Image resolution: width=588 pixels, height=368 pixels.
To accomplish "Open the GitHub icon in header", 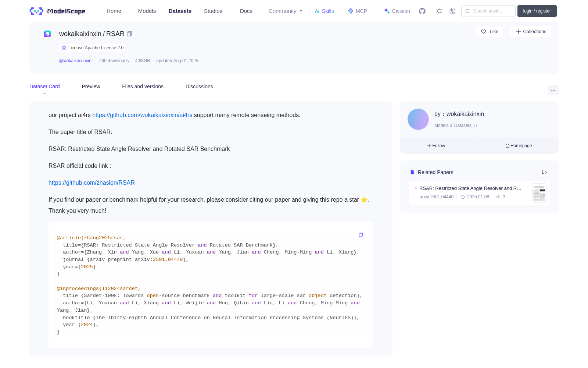I will pos(422,11).
